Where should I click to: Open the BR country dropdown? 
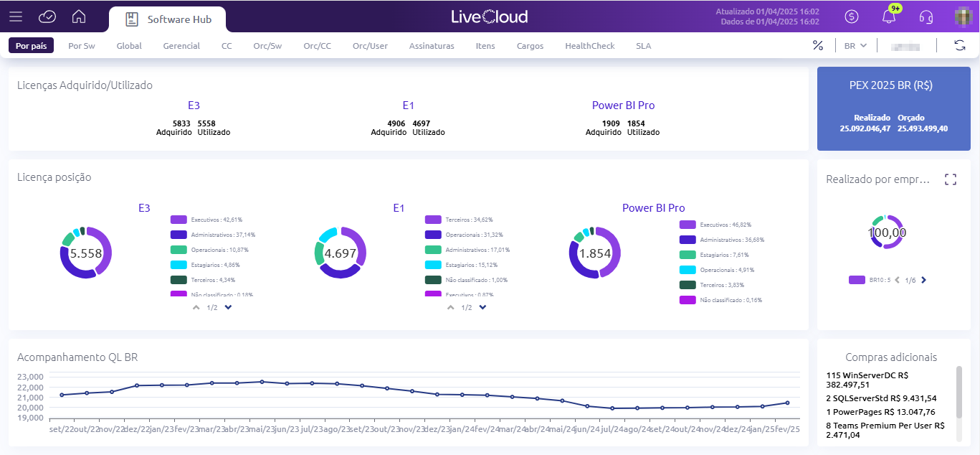click(x=856, y=45)
